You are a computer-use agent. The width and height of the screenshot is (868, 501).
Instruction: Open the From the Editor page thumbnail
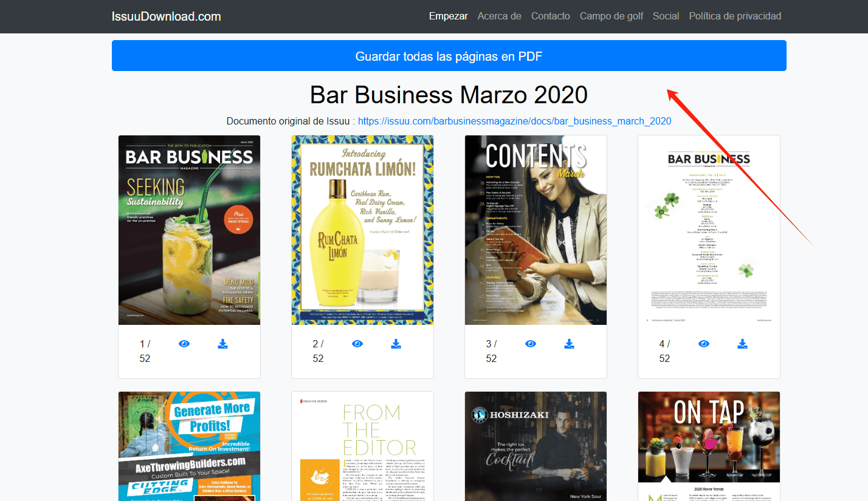click(362, 446)
